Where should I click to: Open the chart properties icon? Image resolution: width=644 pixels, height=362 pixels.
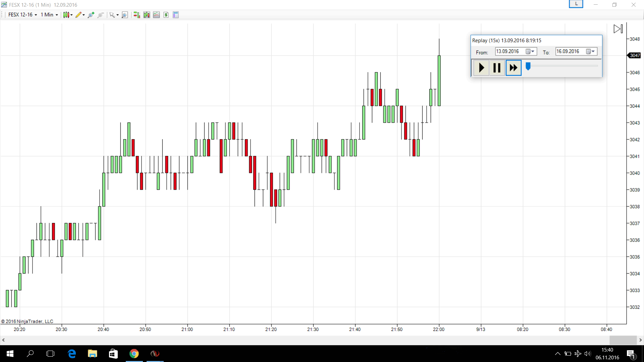(176, 15)
